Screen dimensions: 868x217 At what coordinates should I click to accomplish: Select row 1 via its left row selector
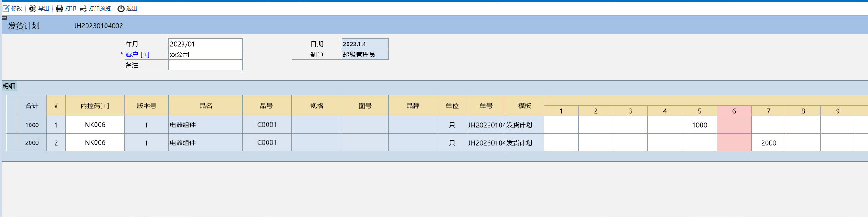click(11, 125)
